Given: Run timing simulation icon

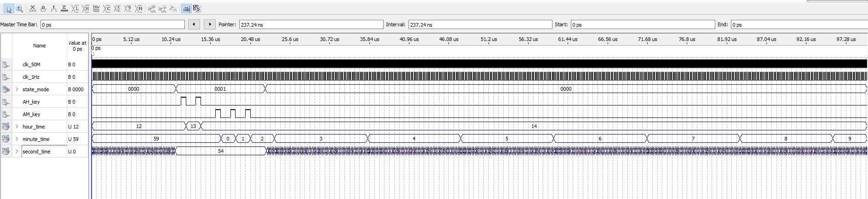Looking at the screenshot, I should tap(162, 9).
